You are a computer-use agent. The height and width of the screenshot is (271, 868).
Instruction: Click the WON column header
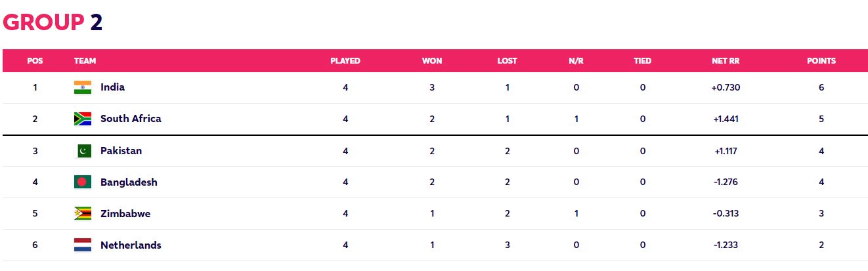(432, 61)
